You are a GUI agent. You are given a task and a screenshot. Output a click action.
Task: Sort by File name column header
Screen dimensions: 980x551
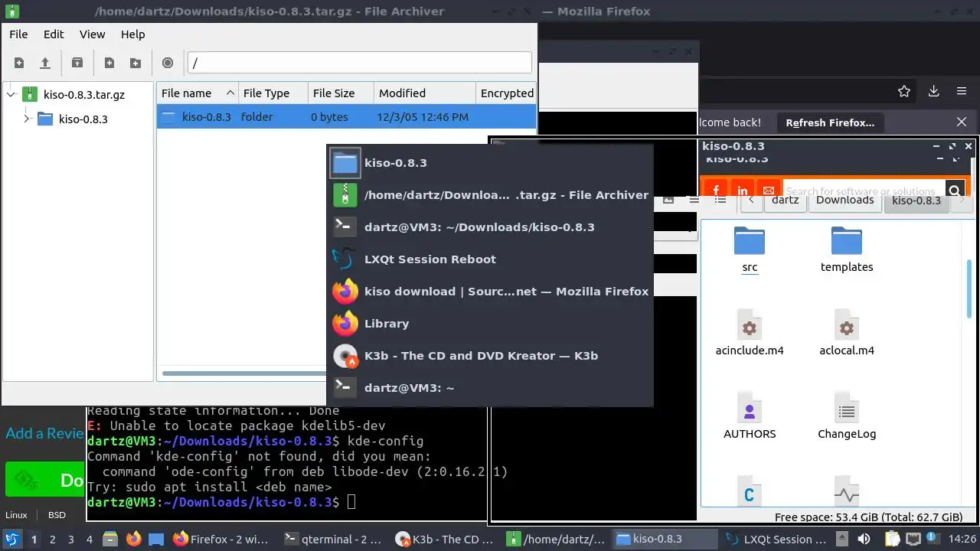[198, 93]
